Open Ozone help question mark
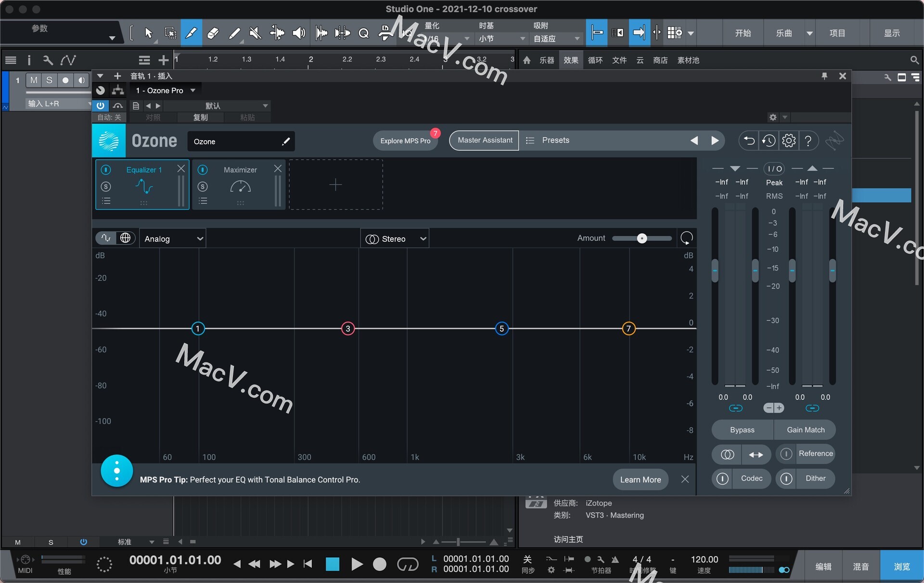 click(x=808, y=141)
